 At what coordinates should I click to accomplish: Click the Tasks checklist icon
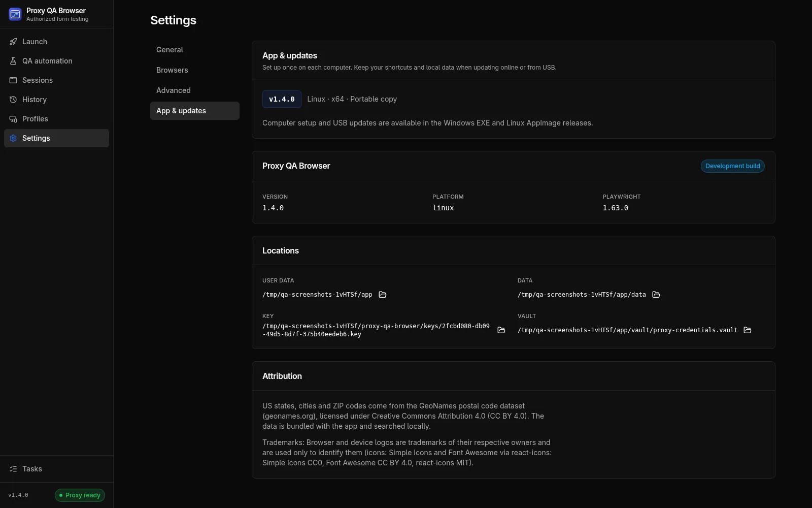(13, 469)
